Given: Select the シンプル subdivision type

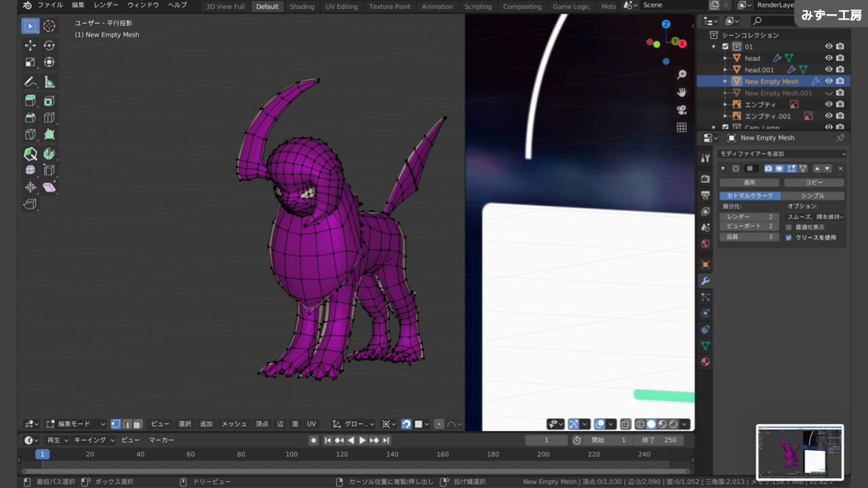Looking at the screenshot, I should click(813, 196).
